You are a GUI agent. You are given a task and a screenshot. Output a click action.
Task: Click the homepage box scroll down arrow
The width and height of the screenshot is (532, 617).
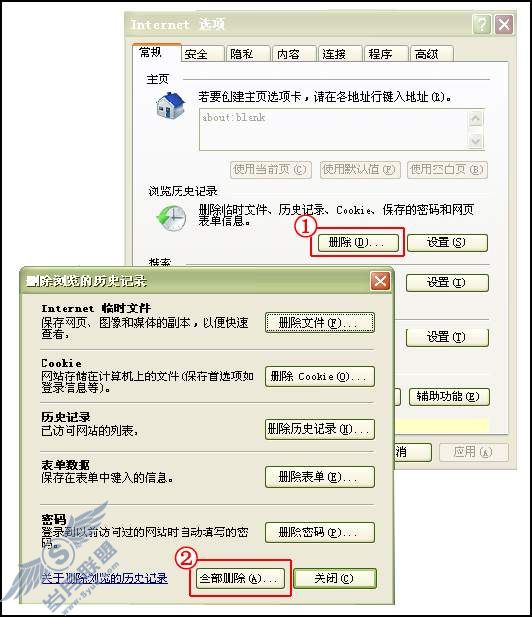coord(476,140)
